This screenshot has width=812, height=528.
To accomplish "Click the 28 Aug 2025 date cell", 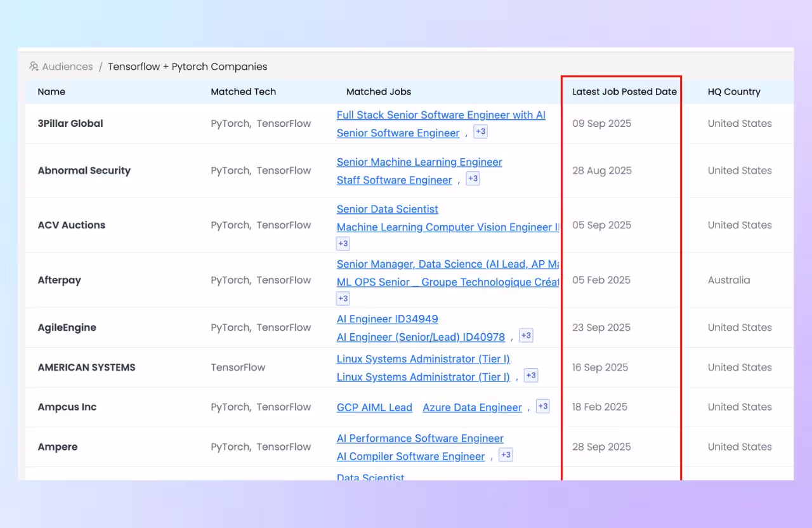I will tap(602, 171).
